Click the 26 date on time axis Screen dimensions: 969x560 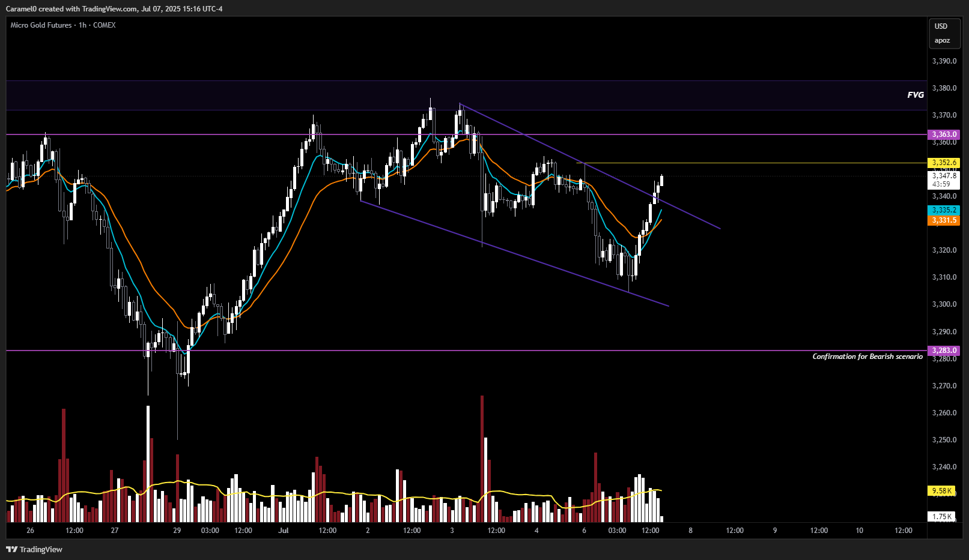(x=31, y=531)
